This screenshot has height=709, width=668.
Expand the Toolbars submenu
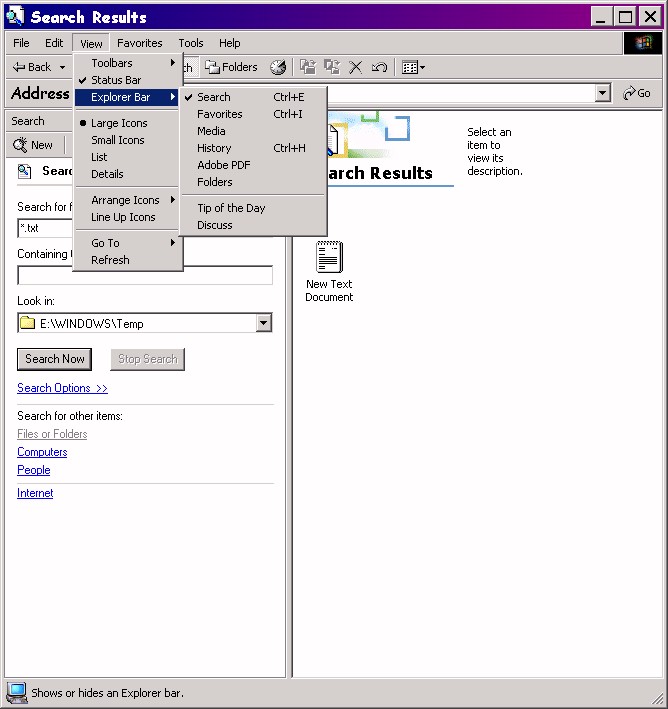(127, 63)
